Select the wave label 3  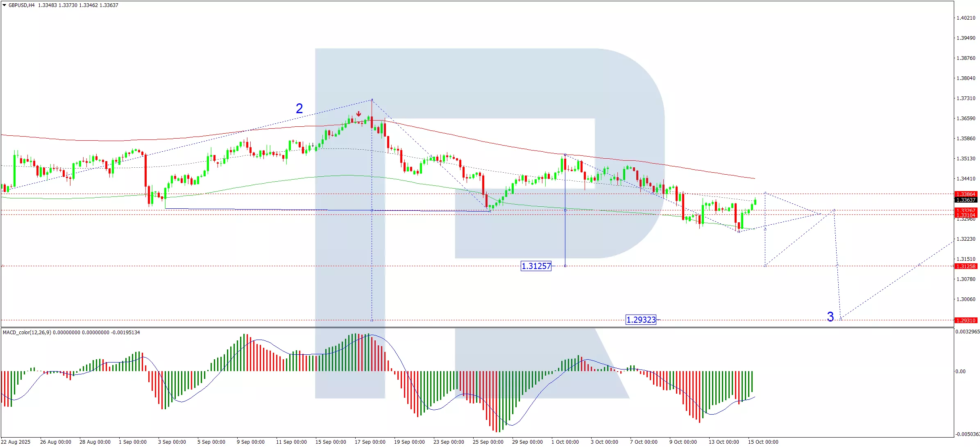pos(830,317)
